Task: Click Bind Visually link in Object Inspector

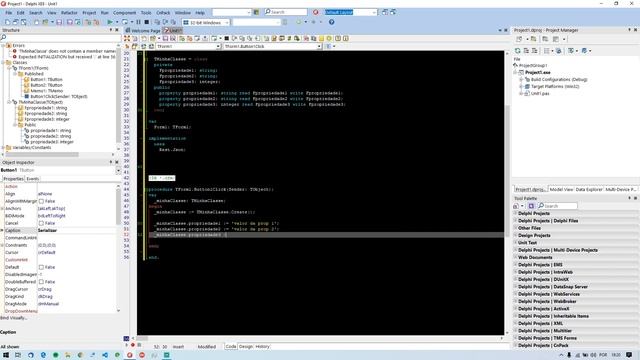Action: [13, 318]
